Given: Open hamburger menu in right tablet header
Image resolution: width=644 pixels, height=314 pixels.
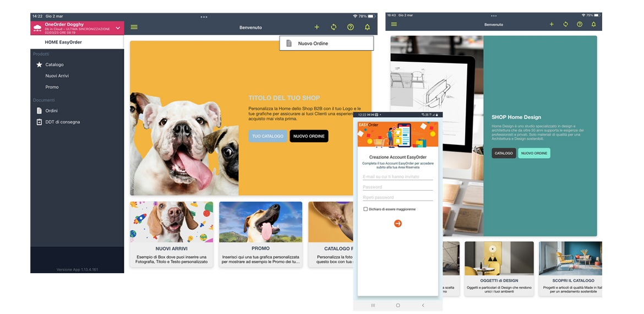Looking at the screenshot, I should pyautogui.click(x=394, y=24).
